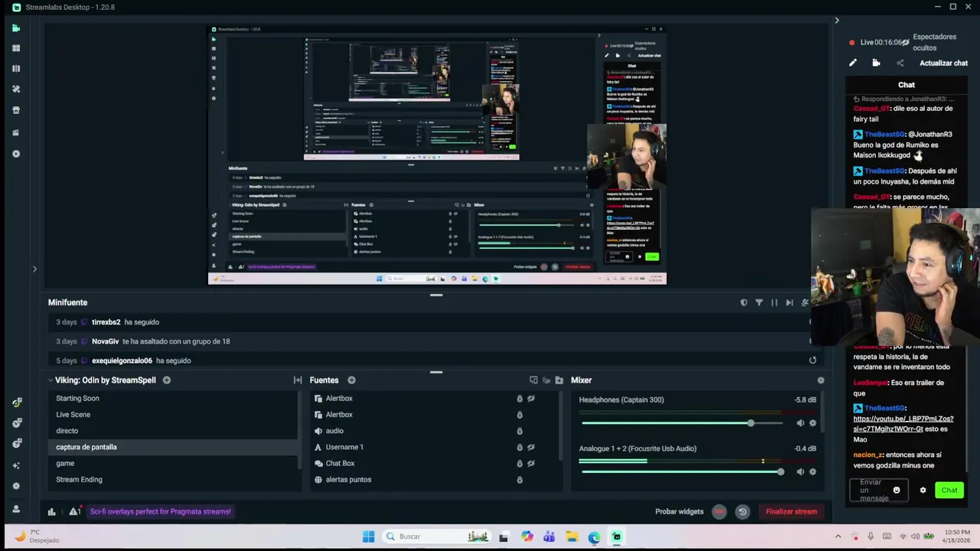
Task: Refresh the Minifuente event list
Action: tap(812, 360)
